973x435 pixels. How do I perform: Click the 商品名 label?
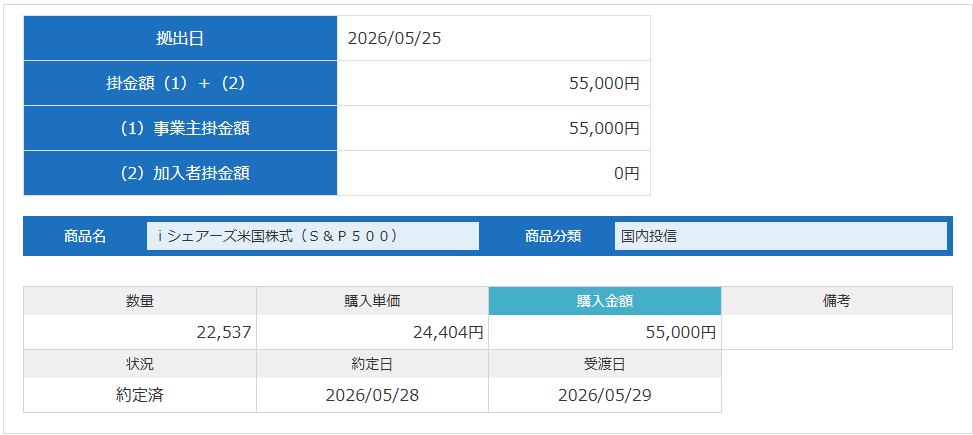pyautogui.click(x=85, y=236)
